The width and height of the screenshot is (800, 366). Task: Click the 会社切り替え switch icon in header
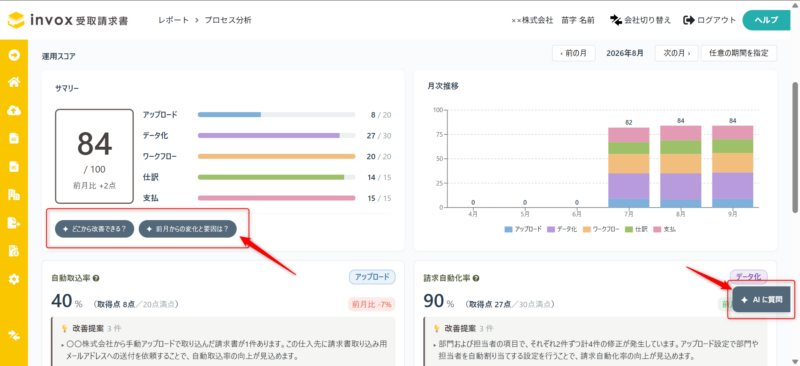(616, 20)
